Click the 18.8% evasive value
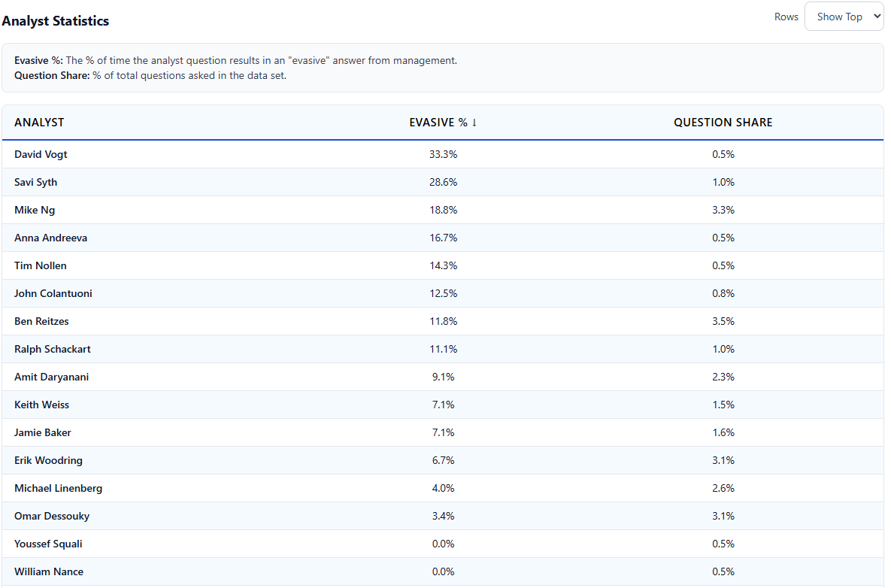Screen dimensions: 891x588 click(x=443, y=211)
